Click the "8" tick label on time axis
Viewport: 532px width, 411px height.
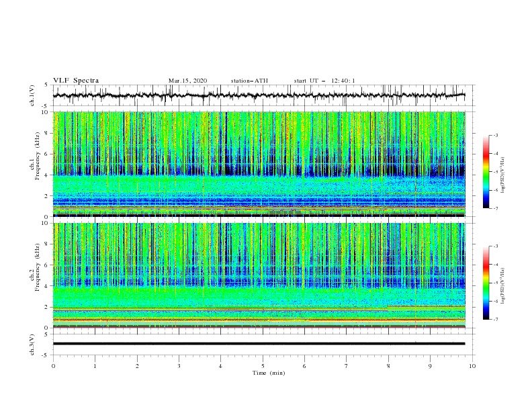point(388,366)
